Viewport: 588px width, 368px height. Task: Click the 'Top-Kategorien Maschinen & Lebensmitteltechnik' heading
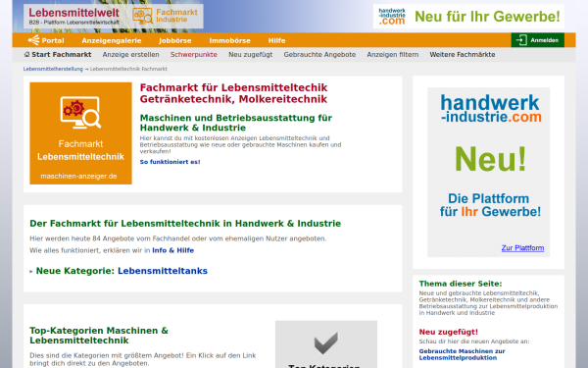click(99, 336)
